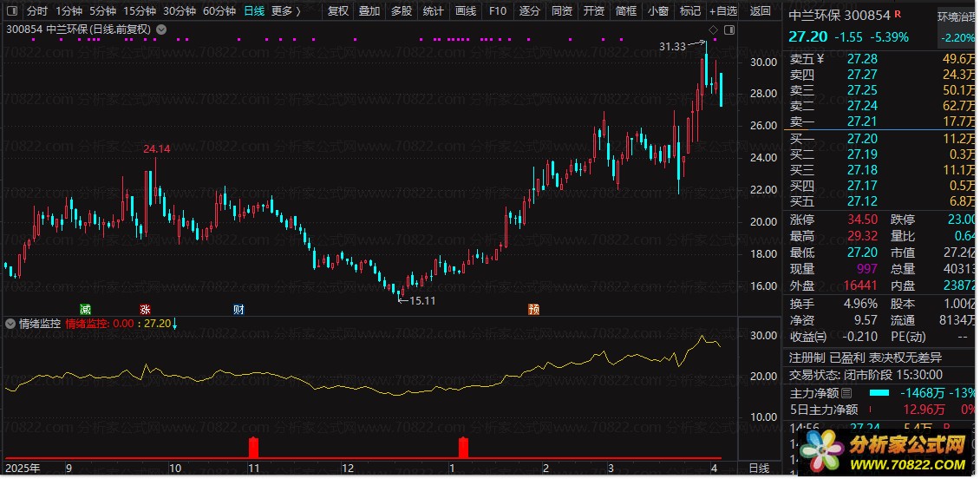Select the 买一 27.20 quote row
This screenshot has height=479, width=980.
880,138
